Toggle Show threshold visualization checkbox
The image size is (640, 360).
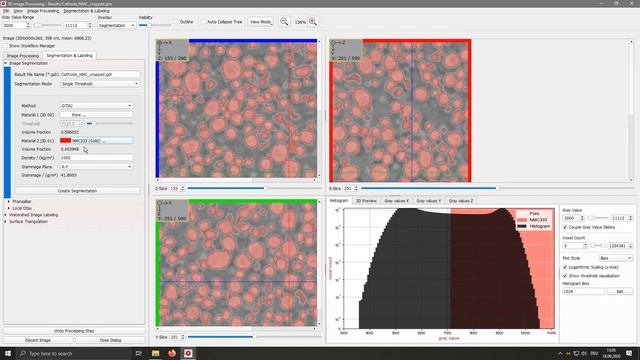pyautogui.click(x=565, y=276)
